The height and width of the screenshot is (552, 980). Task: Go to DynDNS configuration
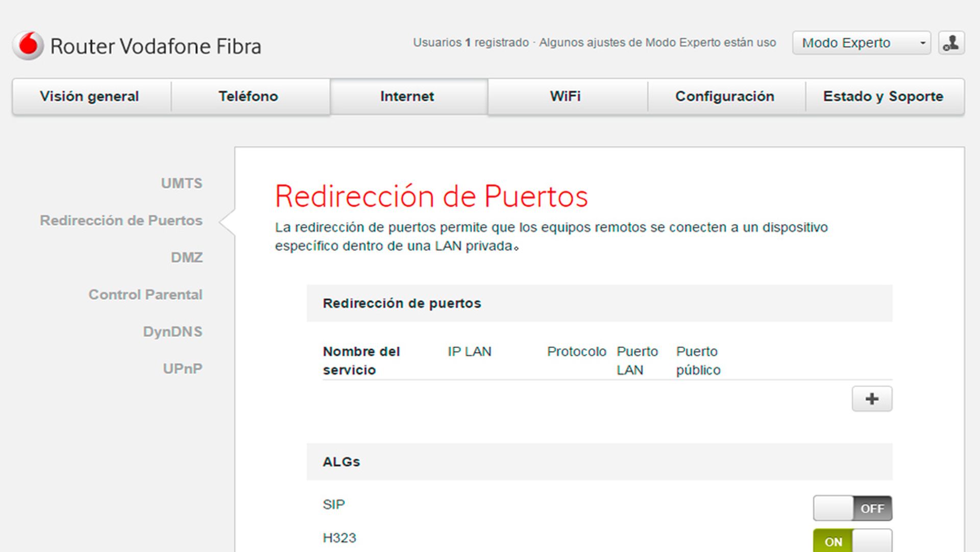173,331
